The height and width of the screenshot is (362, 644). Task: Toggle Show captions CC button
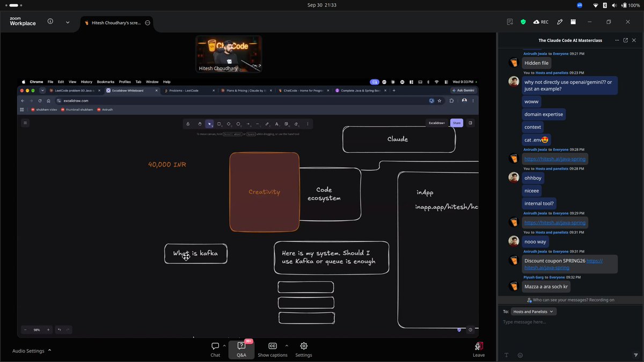273,350
